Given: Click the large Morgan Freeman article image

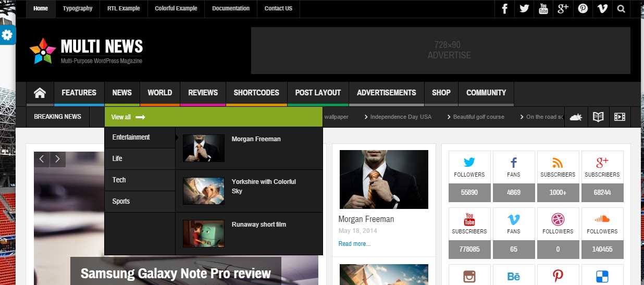Looking at the screenshot, I should click(x=383, y=179).
